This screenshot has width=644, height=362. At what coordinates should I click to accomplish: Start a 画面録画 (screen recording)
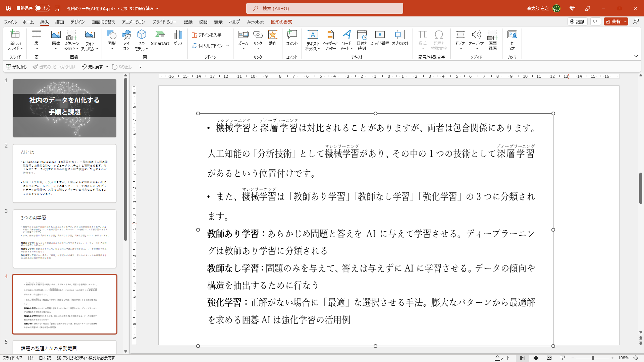tap(492, 40)
